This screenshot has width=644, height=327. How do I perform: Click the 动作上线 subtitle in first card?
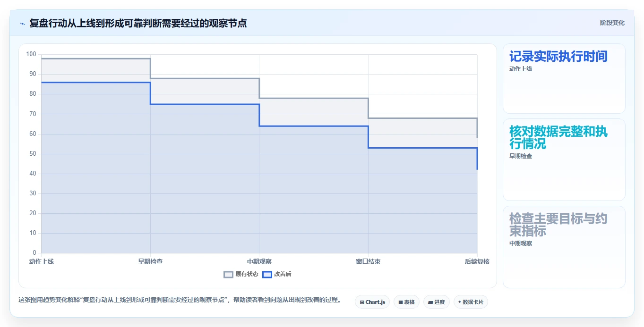point(521,69)
